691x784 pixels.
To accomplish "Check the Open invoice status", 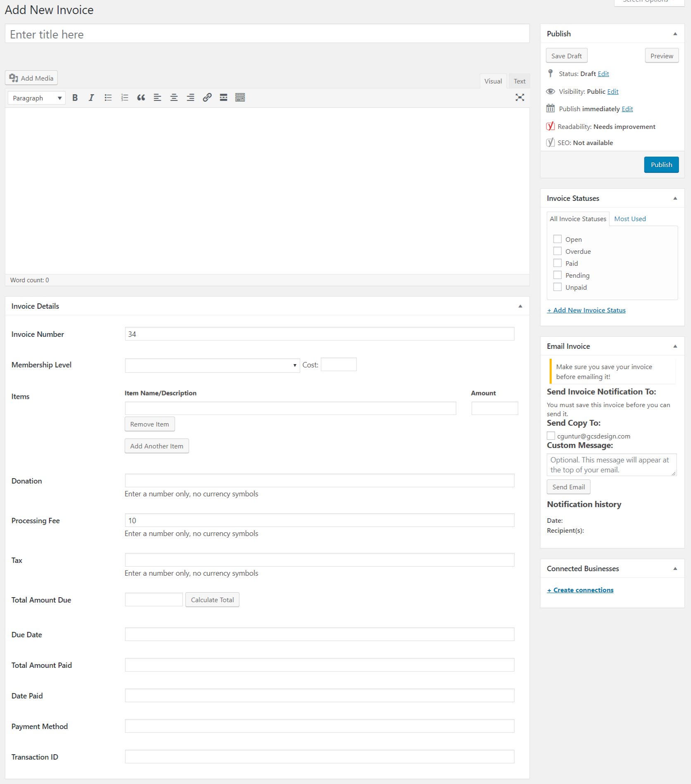I will [558, 239].
